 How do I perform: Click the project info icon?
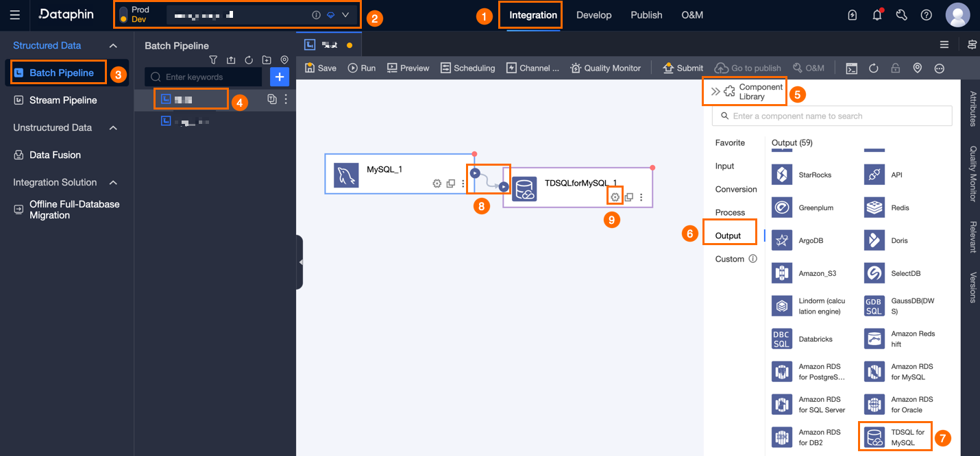click(316, 14)
